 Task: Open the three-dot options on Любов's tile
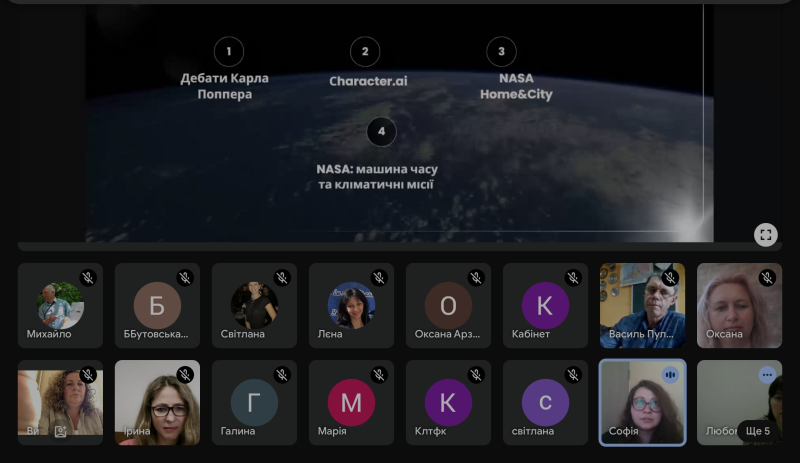pos(767,375)
